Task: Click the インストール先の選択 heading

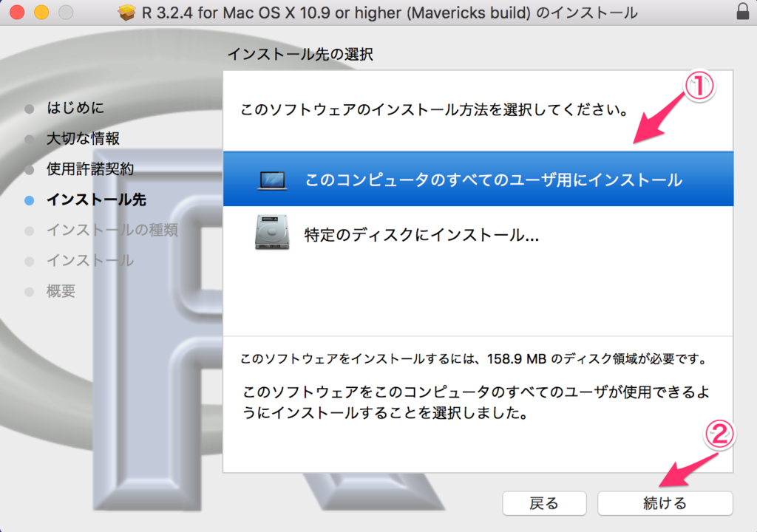Action: pyautogui.click(x=300, y=54)
